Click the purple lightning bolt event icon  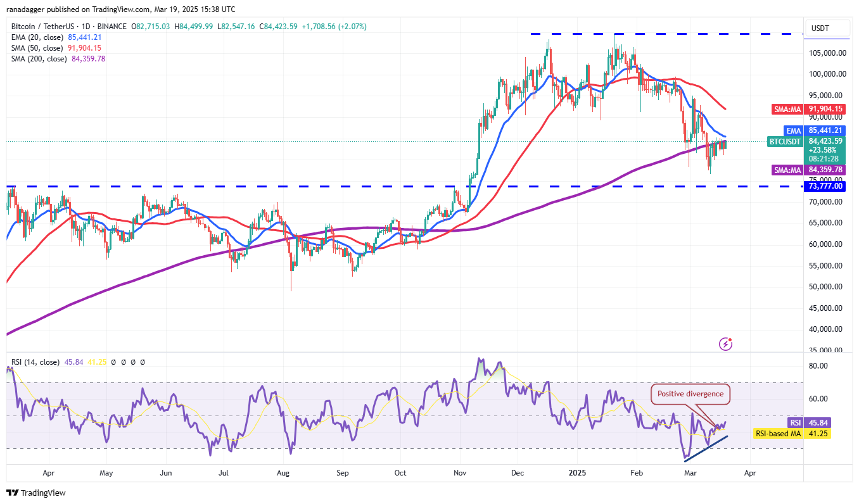tap(726, 344)
